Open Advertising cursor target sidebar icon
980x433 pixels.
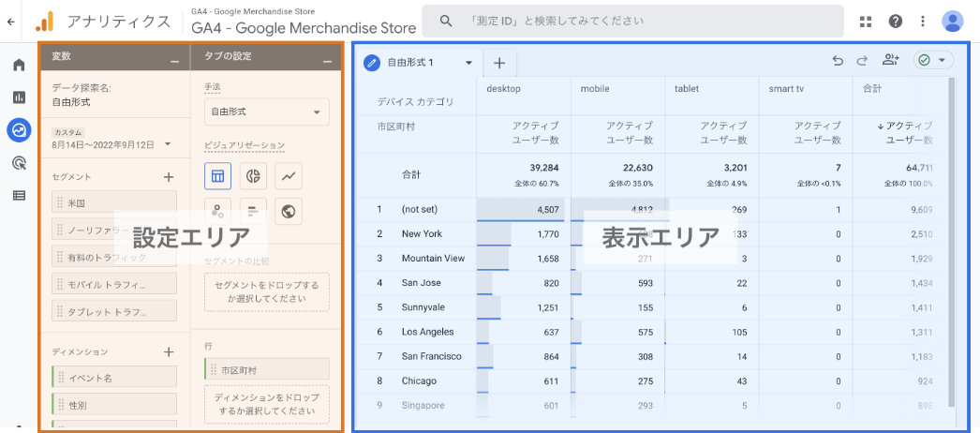coord(20,164)
